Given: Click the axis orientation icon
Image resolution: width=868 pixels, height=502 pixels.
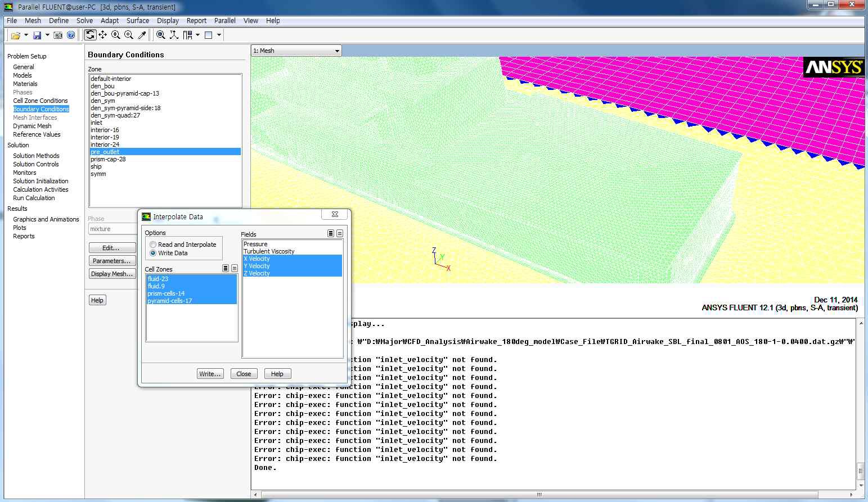Looking at the screenshot, I should pyautogui.click(x=174, y=35).
